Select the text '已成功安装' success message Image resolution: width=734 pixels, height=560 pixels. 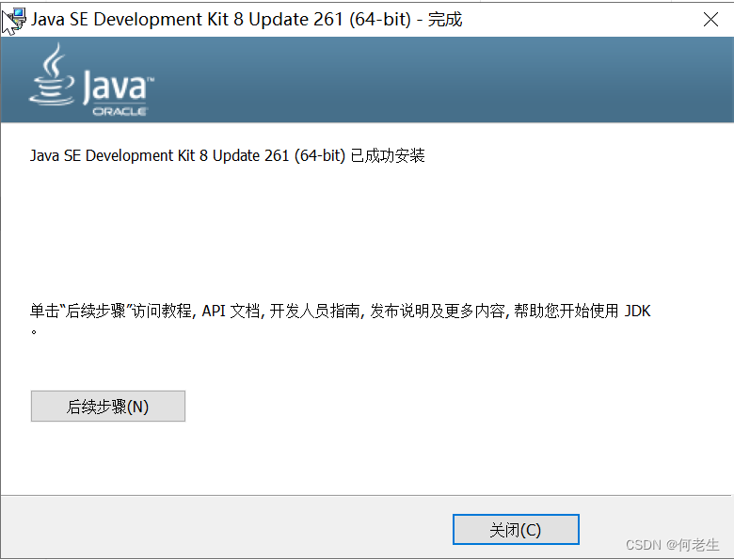(x=388, y=155)
